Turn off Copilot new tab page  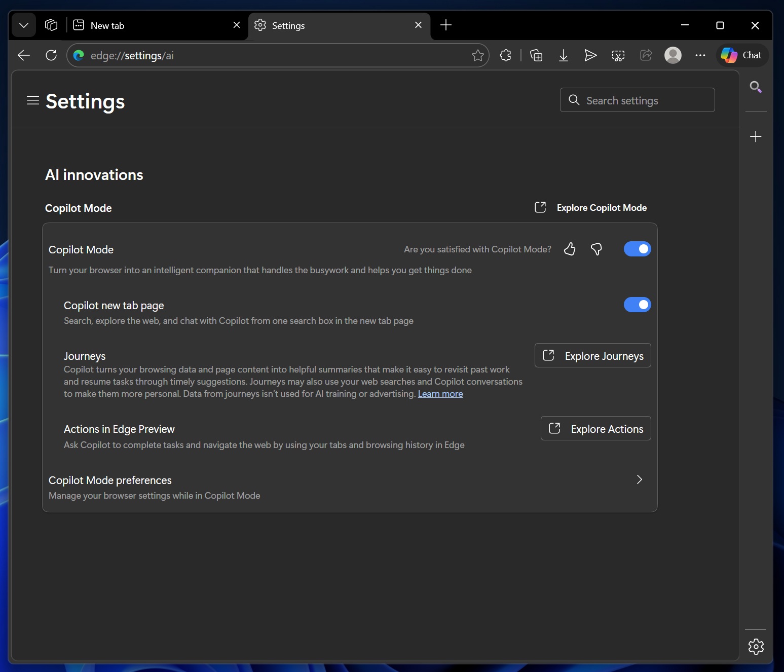click(x=637, y=305)
